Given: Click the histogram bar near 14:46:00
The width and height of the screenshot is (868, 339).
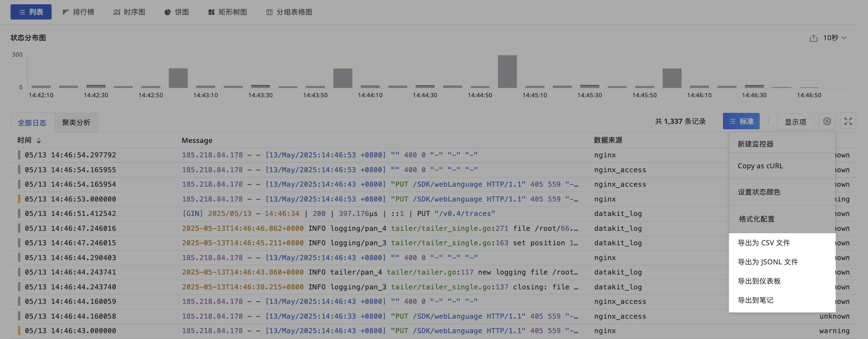Looking at the screenshot, I should (672, 78).
